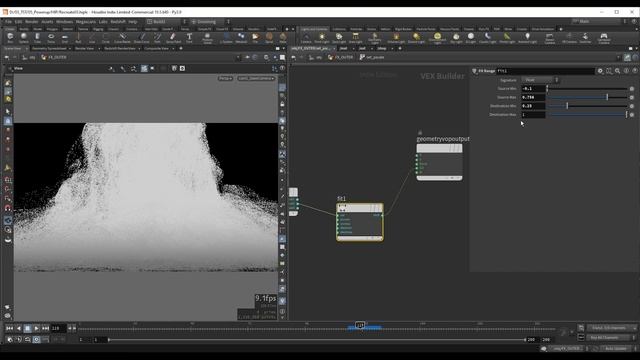Screen dimensions: 640x360
Task: Switch to the Composite View tab
Action: coord(156,49)
